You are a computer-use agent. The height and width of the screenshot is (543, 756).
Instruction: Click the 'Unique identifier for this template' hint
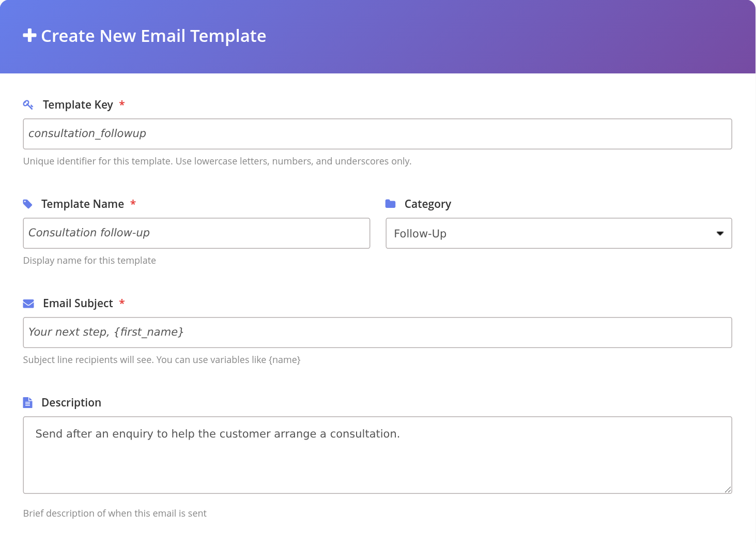coord(217,161)
